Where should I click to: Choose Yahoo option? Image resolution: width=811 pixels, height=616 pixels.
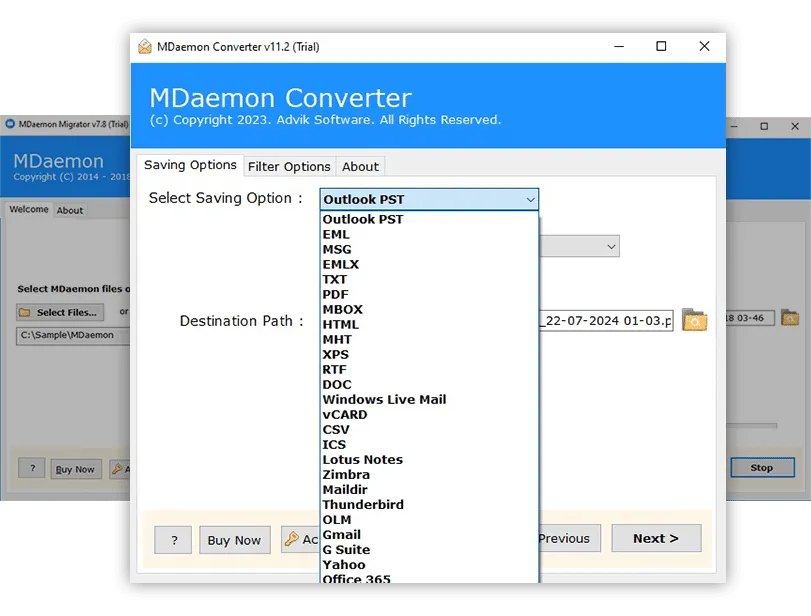click(429, 564)
